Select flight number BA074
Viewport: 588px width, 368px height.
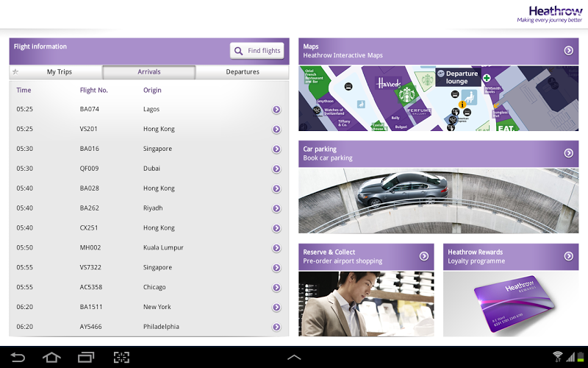[x=89, y=109]
